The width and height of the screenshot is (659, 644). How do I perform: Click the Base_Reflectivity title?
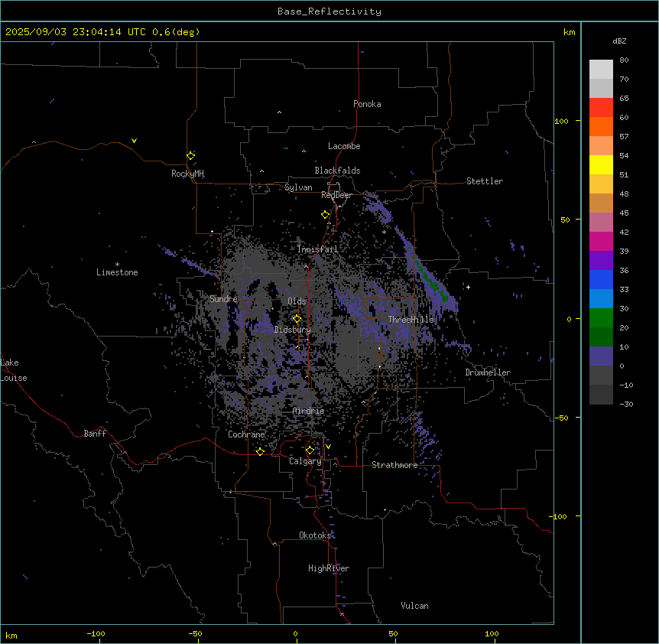click(329, 11)
